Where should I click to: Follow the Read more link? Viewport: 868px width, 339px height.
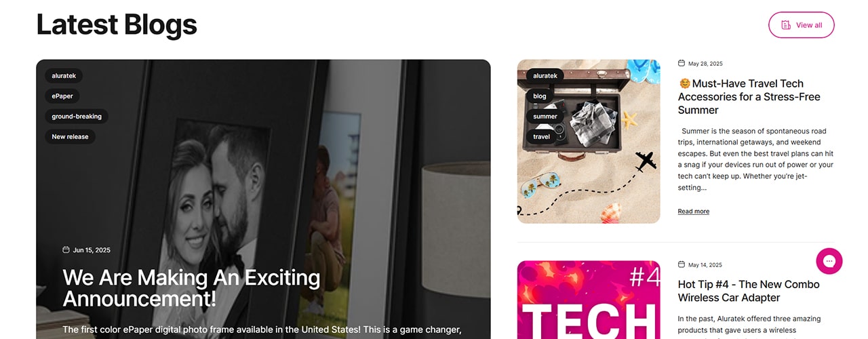point(693,212)
